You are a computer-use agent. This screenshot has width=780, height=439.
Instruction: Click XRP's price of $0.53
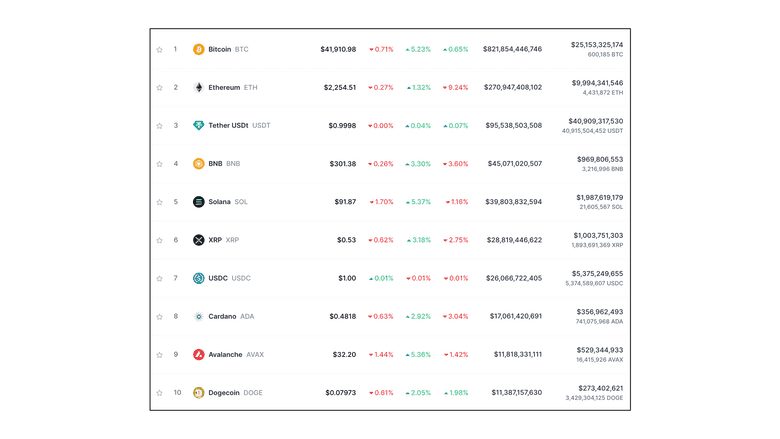click(x=346, y=240)
